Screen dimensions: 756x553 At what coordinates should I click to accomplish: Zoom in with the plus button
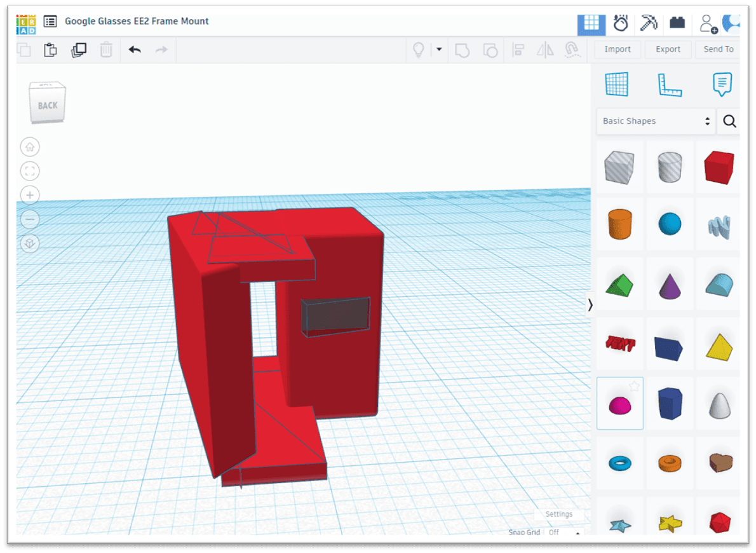click(30, 195)
